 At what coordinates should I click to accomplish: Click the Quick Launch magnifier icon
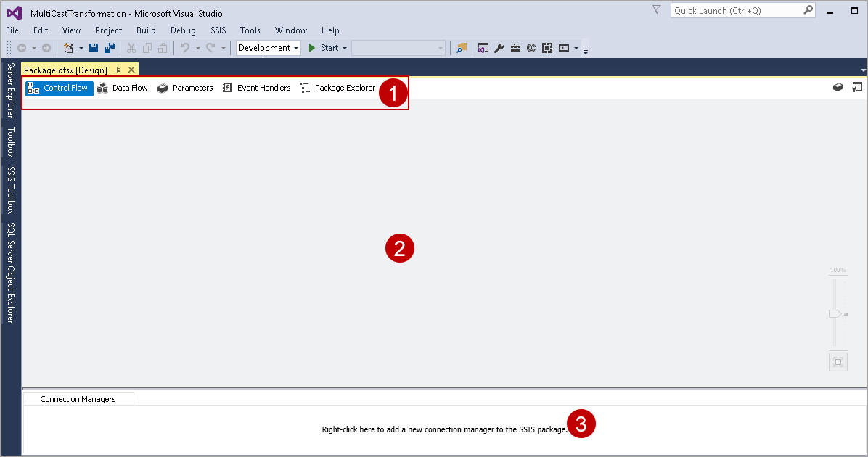click(808, 10)
